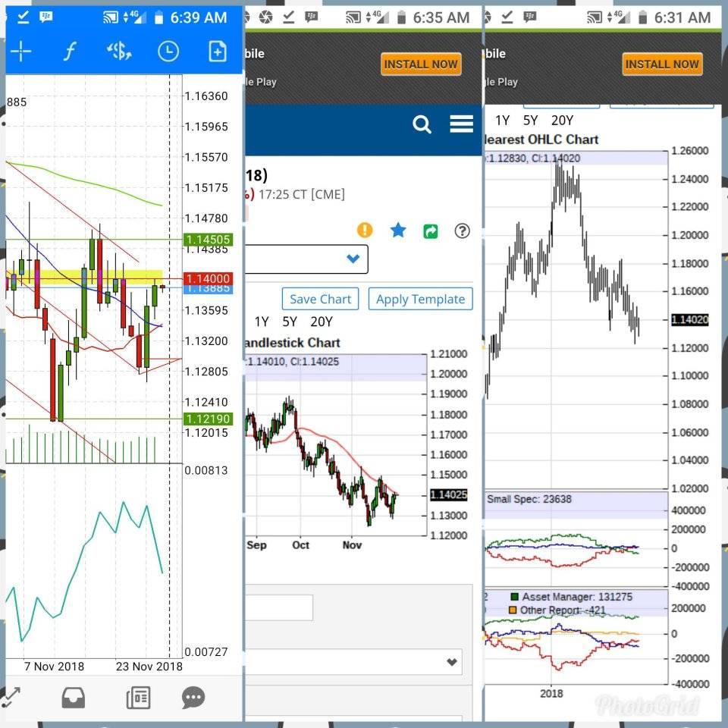Tap the 1.12190 green price level label
The height and width of the screenshot is (728, 728).
point(208,419)
